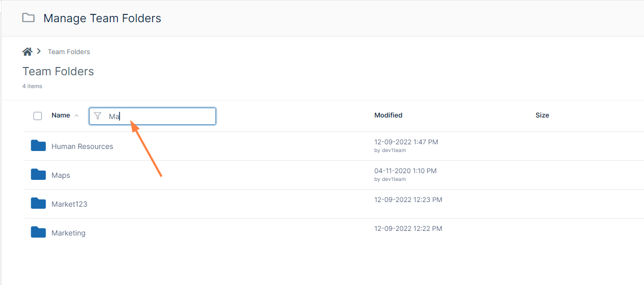The width and height of the screenshot is (644, 285).
Task: Open Team Folders breadcrumb link
Action: point(69,52)
